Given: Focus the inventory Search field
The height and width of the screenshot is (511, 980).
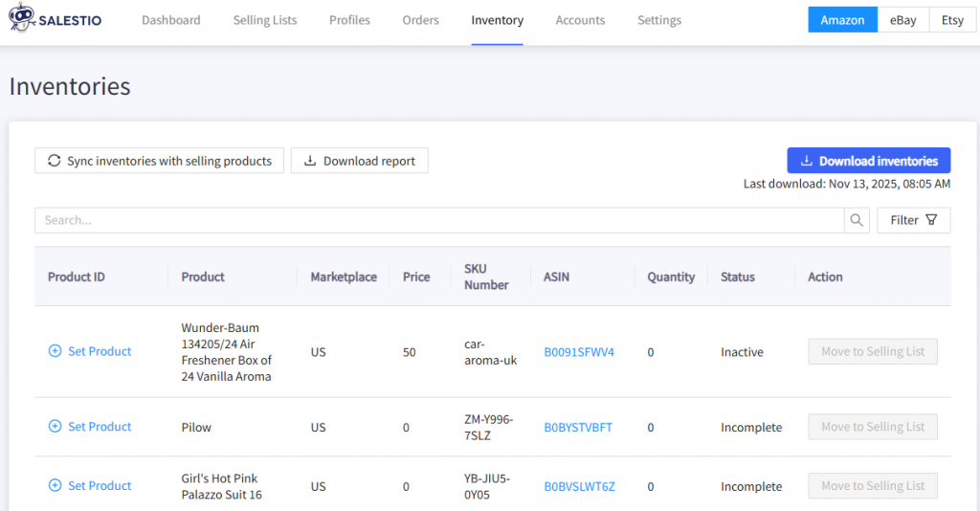Looking at the screenshot, I should 439,220.
